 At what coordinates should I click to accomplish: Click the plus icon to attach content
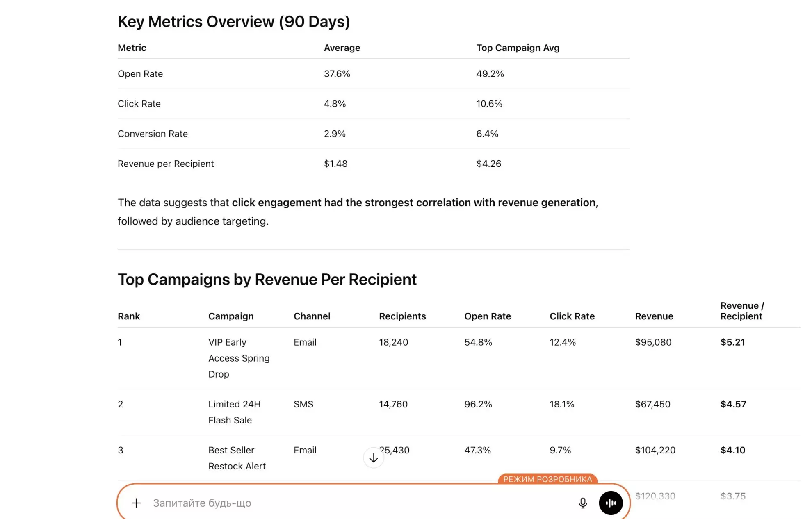[x=135, y=503]
